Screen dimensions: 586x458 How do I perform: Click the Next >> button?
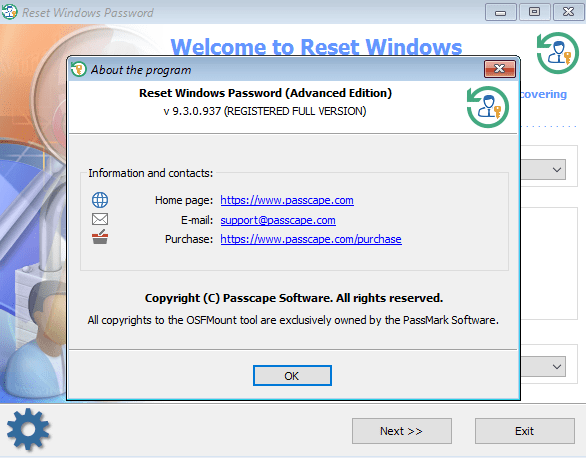[x=402, y=431]
